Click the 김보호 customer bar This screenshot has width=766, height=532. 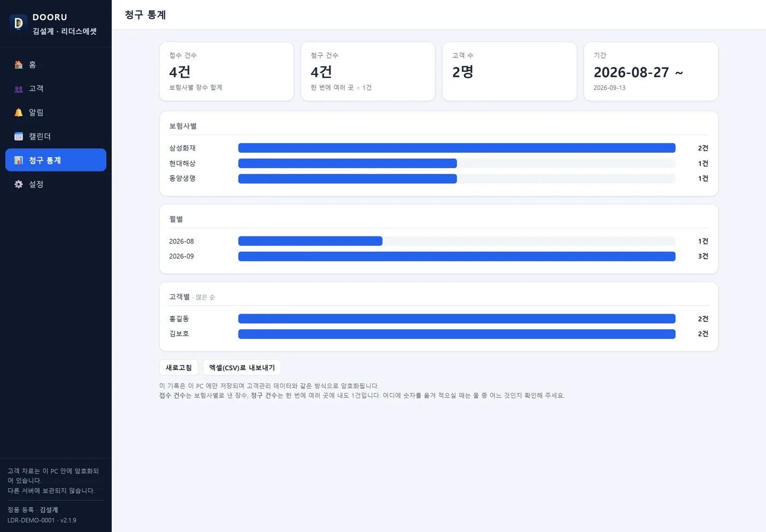click(x=457, y=334)
